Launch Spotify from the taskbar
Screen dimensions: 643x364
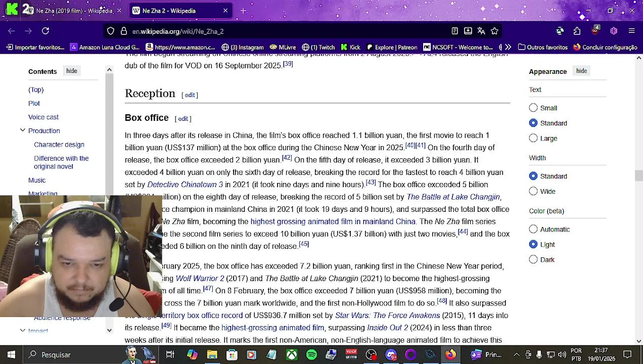click(x=311, y=354)
